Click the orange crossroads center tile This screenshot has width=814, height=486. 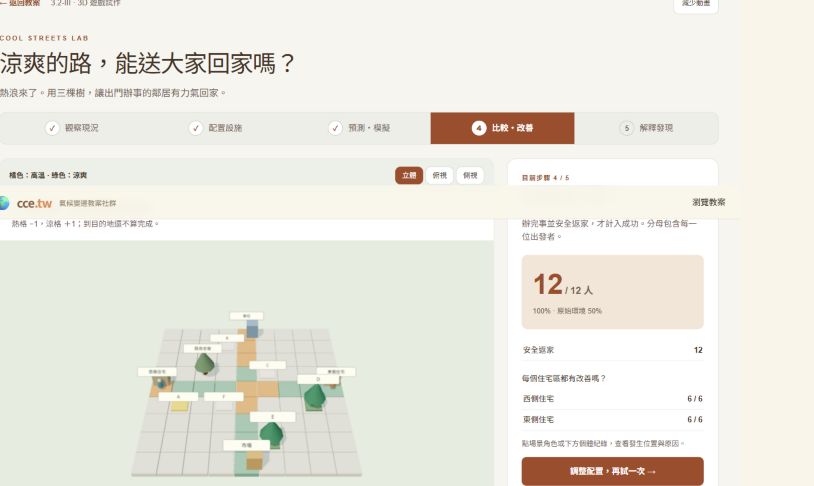coord(247,388)
